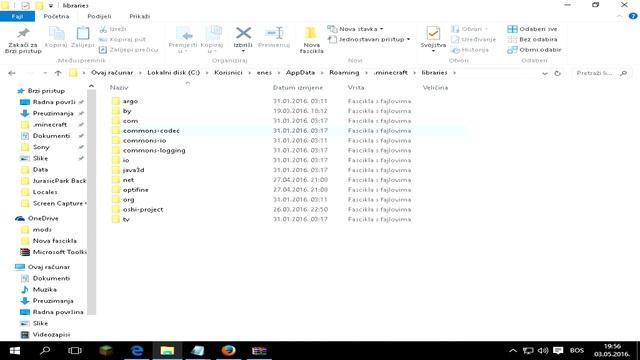640x360 pixels.
Task: Click .minecraft in the address path
Action: pyautogui.click(x=391, y=73)
